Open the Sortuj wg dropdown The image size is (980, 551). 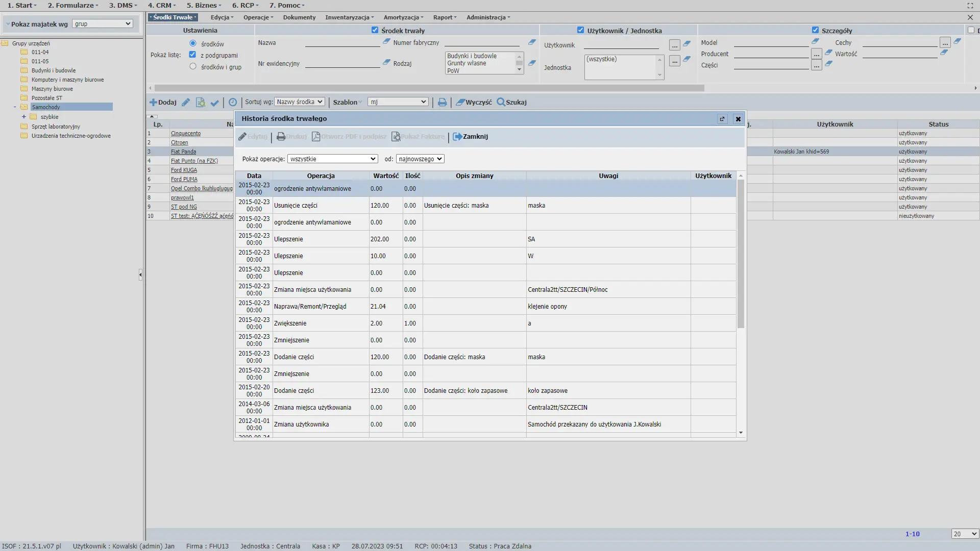click(x=299, y=102)
